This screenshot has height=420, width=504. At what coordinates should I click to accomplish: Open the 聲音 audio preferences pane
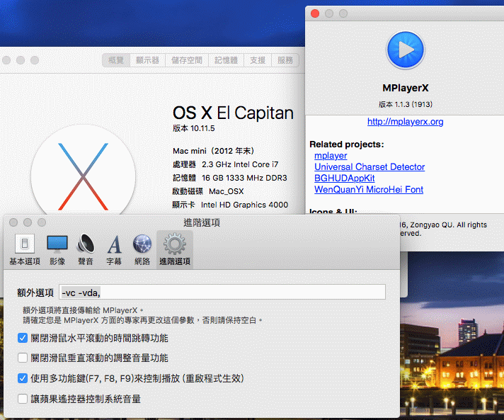tap(86, 249)
